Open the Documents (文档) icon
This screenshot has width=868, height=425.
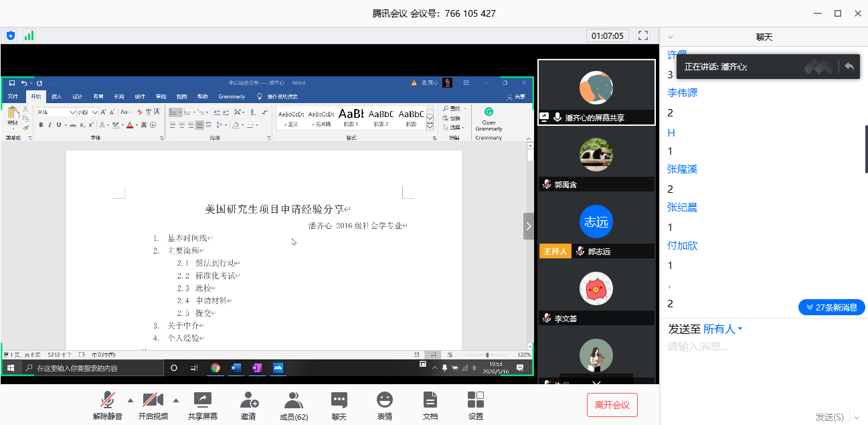tap(430, 406)
